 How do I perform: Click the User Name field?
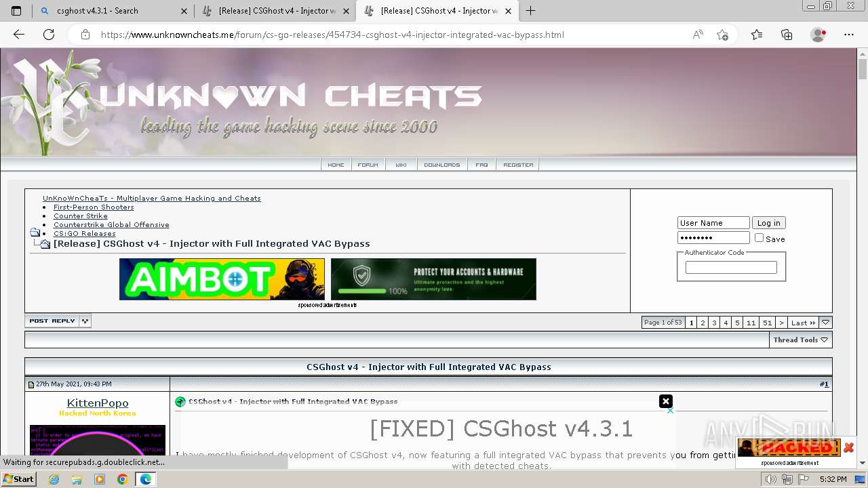[713, 223]
